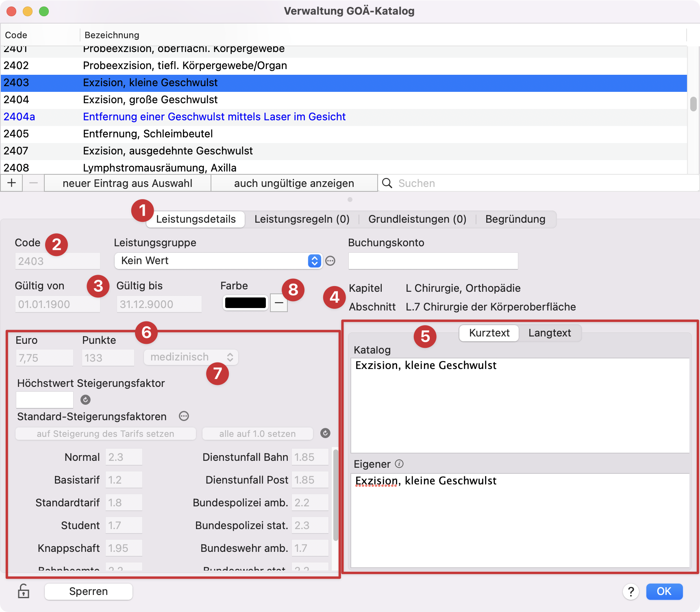Open the Begründung tab
This screenshot has width=700, height=612.
pos(515,219)
